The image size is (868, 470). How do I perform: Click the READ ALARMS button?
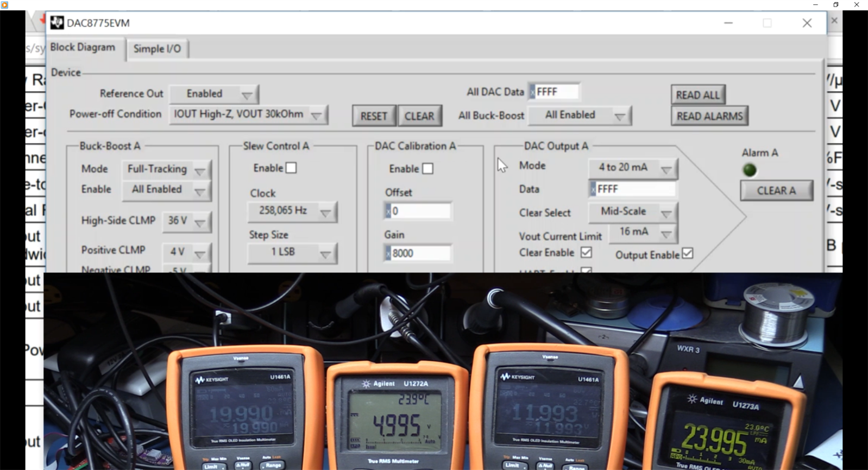(709, 116)
